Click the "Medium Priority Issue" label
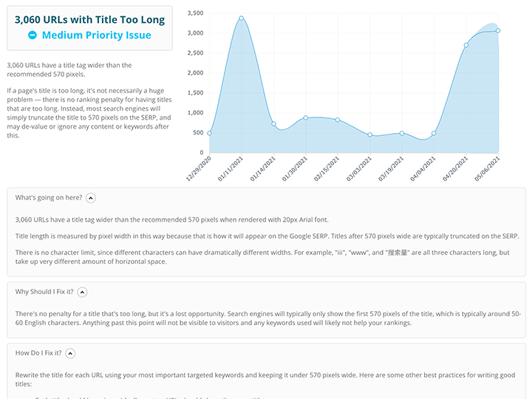Screen dimensions: 532x399 [x=96, y=35]
